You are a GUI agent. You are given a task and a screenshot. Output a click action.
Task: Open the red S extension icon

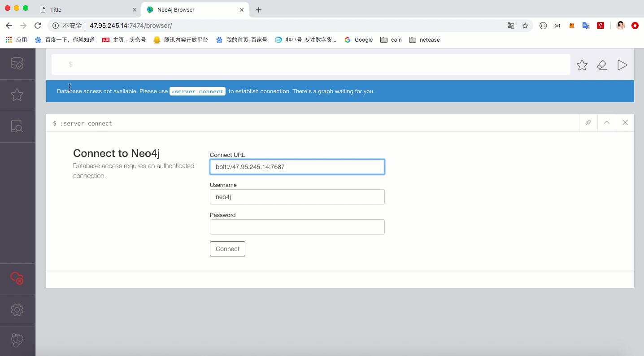click(x=600, y=26)
